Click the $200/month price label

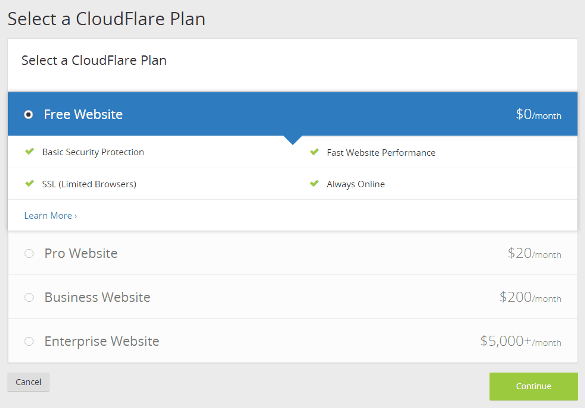point(531,298)
